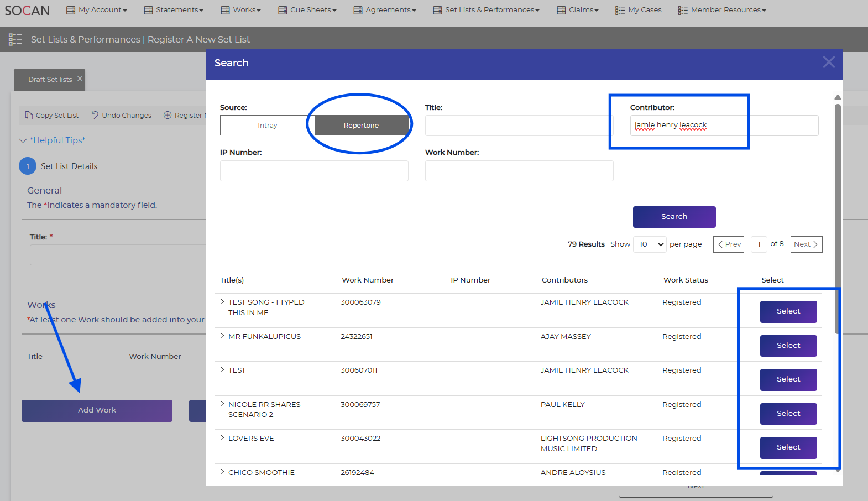Click the Search button
Viewport: 868px width, 501px height.
click(674, 217)
